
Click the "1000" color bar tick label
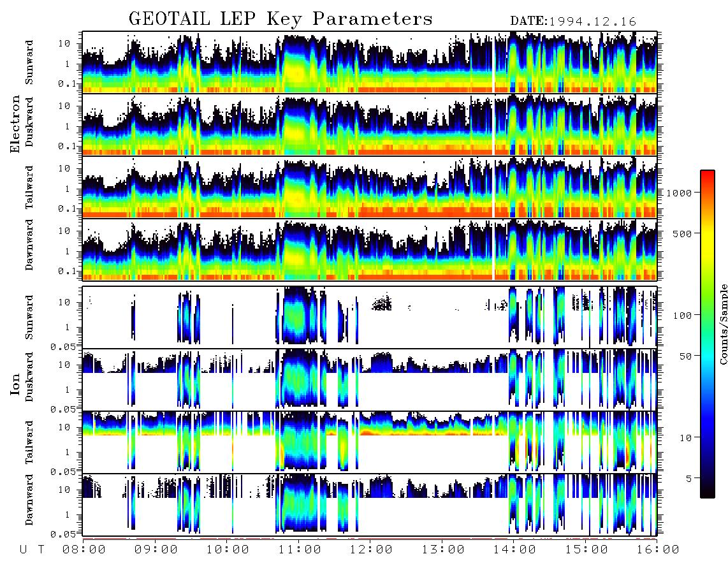pos(680,193)
